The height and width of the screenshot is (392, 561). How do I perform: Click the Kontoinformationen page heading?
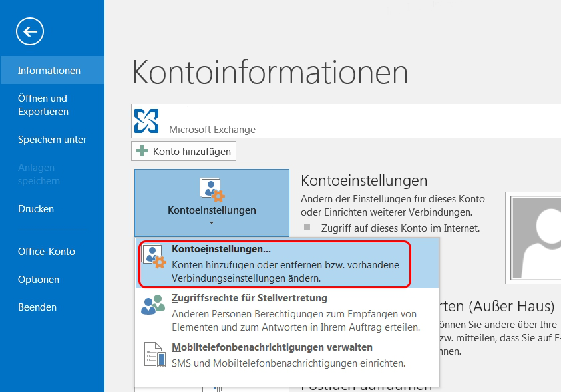(x=270, y=73)
